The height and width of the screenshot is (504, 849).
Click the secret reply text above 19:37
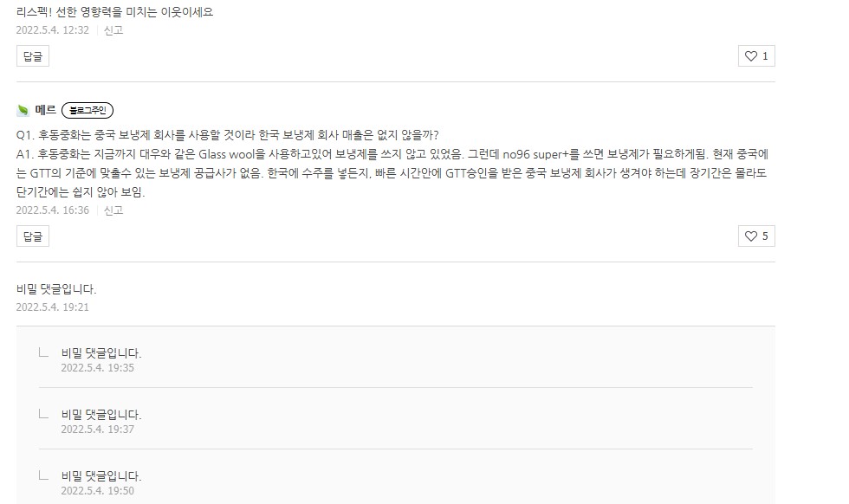(100, 415)
